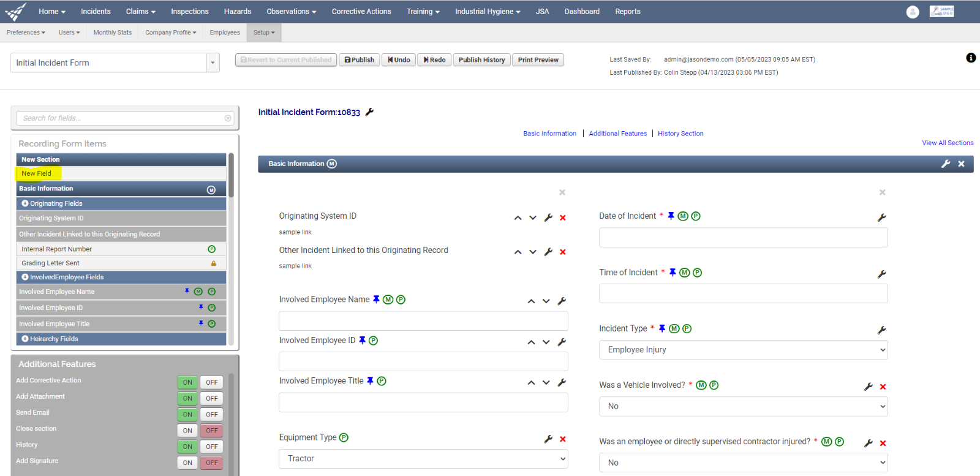Click the Publish button
The width and height of the screenshot is (980, 476).
(360, 60)
